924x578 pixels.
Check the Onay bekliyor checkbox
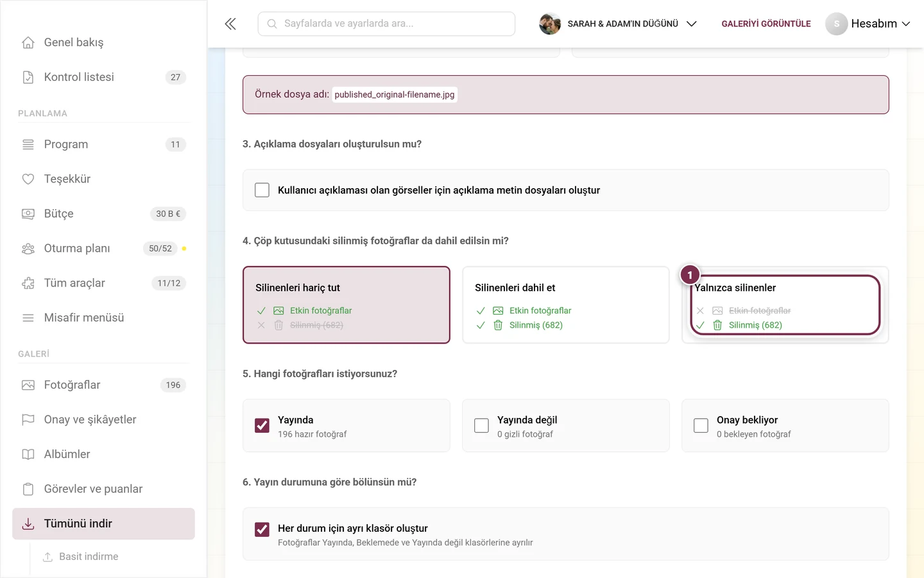pyautogui.click(x=701, y=426)
